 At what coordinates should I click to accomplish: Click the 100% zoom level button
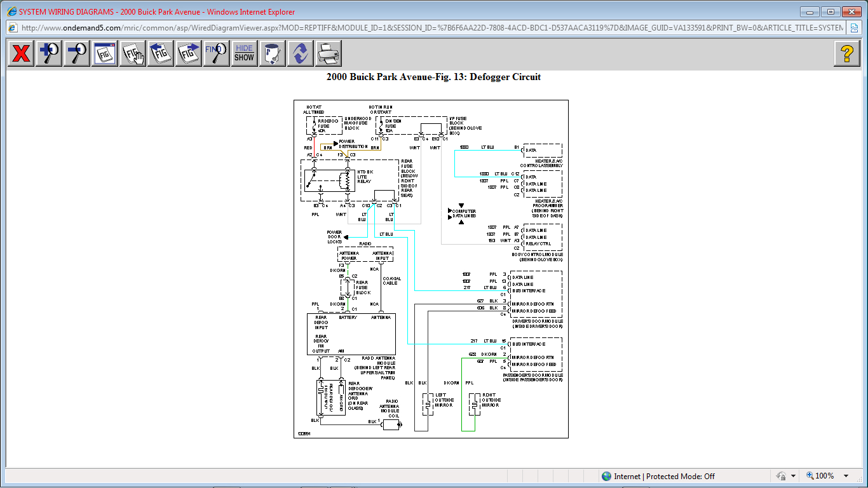tap(820, 476)
